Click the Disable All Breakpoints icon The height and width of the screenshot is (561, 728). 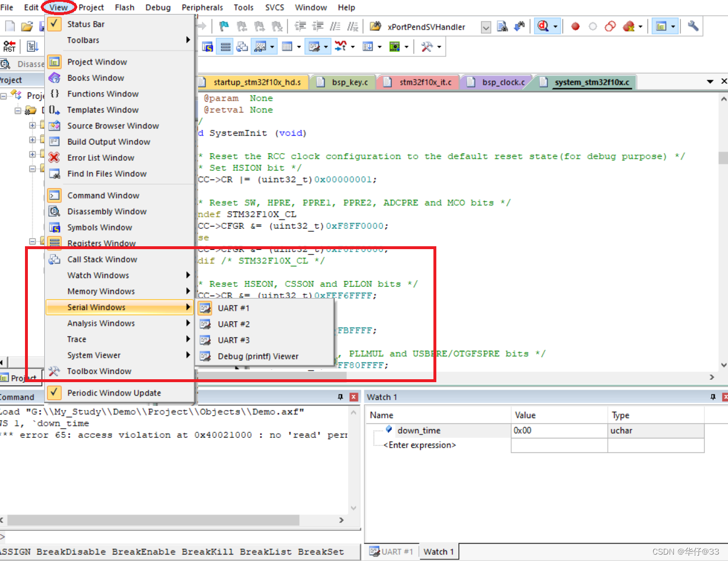(x=610, y=26)
